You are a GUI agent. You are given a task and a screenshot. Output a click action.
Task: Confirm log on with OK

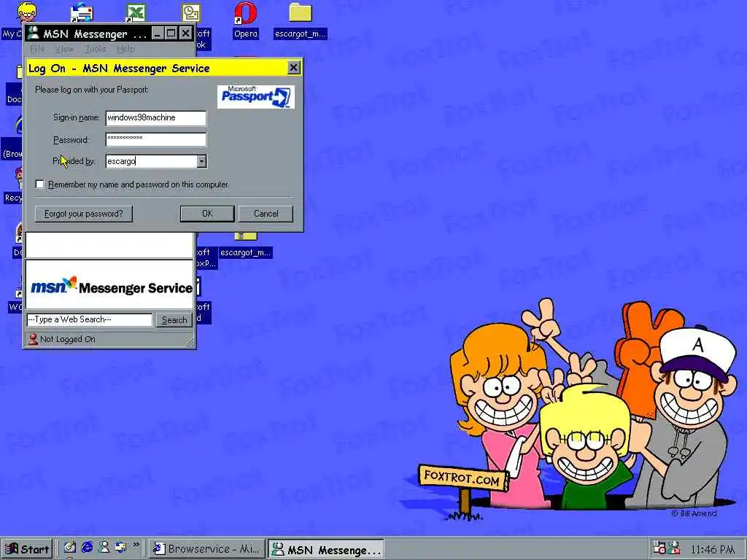point(207,214)
